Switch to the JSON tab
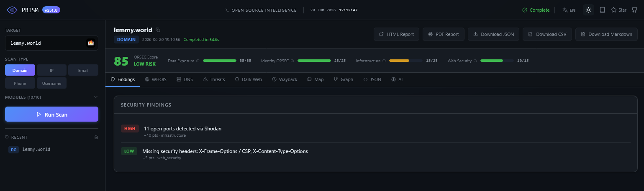This screenshot has width=644, height=191. coord(372,79)
